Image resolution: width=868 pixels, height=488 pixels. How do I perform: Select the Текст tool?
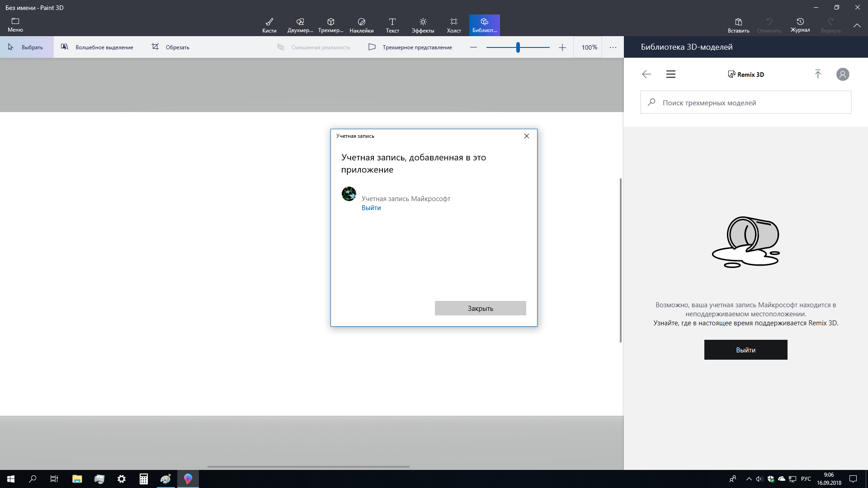(392, 25)
